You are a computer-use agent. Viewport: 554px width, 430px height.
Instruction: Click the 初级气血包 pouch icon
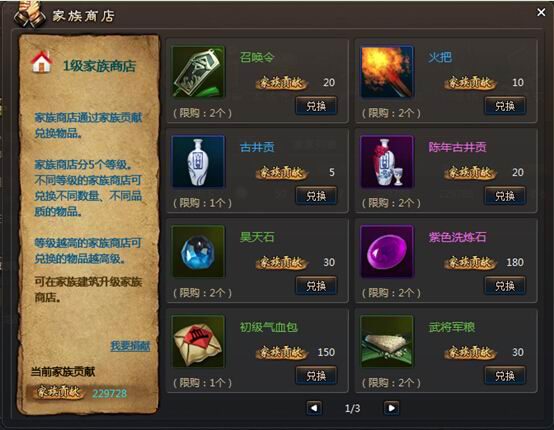pos(198,341)
